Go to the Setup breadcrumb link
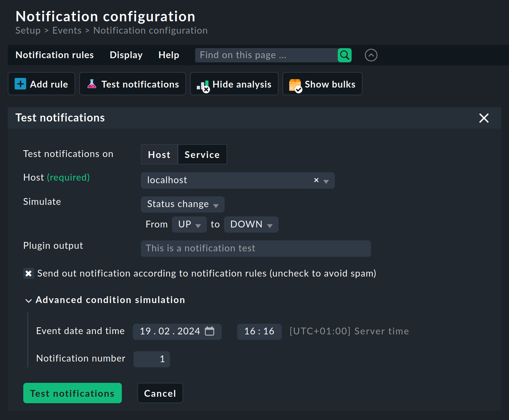The image size is (509, 420). tap(28, 30)
